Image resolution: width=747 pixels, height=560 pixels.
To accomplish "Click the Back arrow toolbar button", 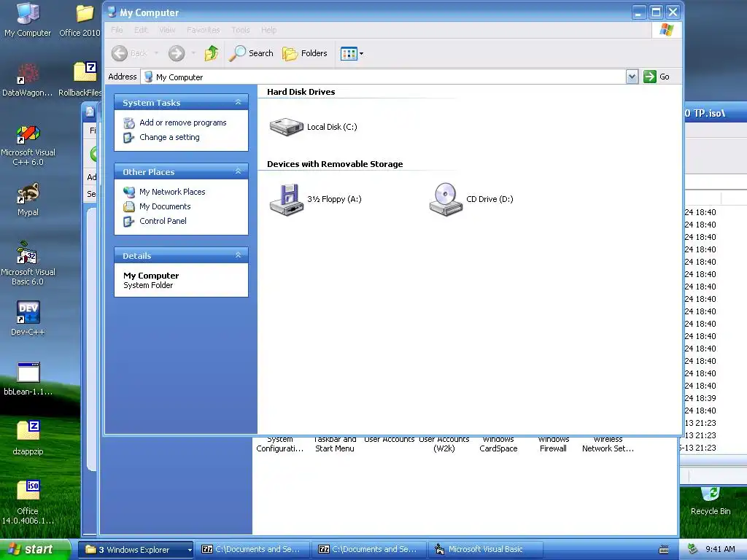I will (129, 53).
